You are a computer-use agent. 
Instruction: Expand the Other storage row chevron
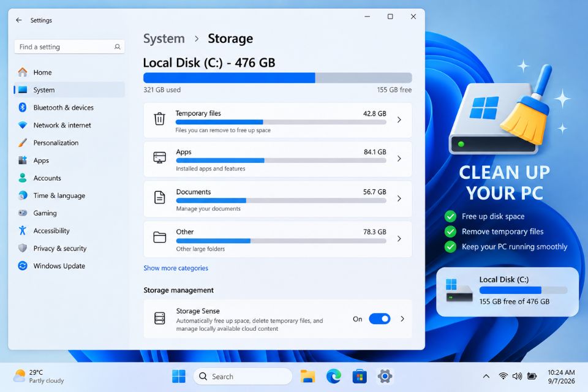click(399, 239)
